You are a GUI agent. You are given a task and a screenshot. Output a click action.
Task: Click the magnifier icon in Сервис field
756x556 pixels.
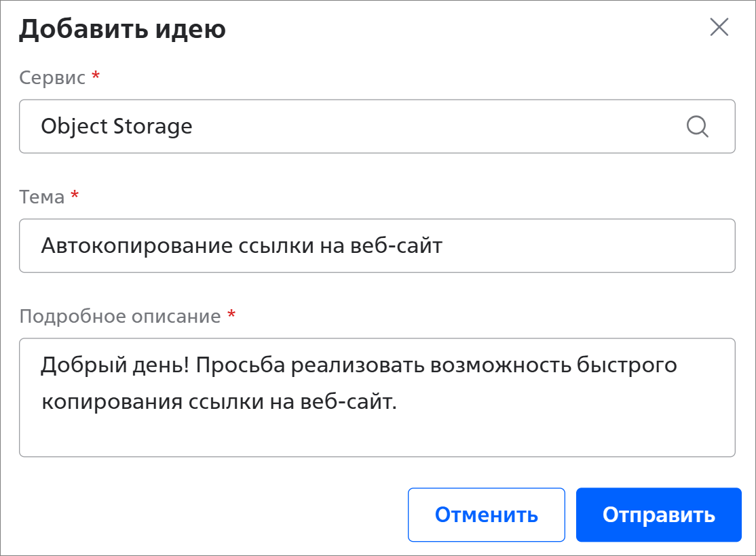pos(697,127)
